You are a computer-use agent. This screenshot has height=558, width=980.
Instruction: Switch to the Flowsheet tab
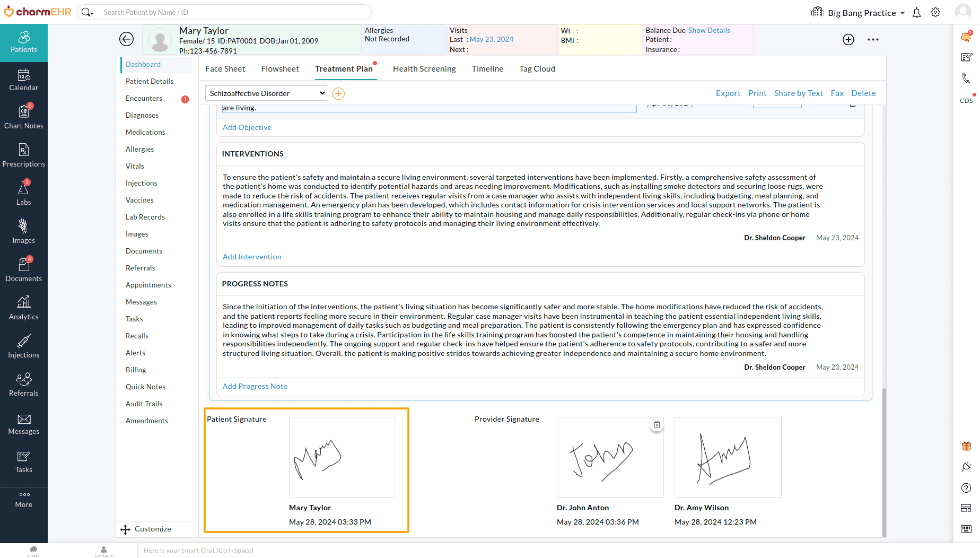[280, 69]
